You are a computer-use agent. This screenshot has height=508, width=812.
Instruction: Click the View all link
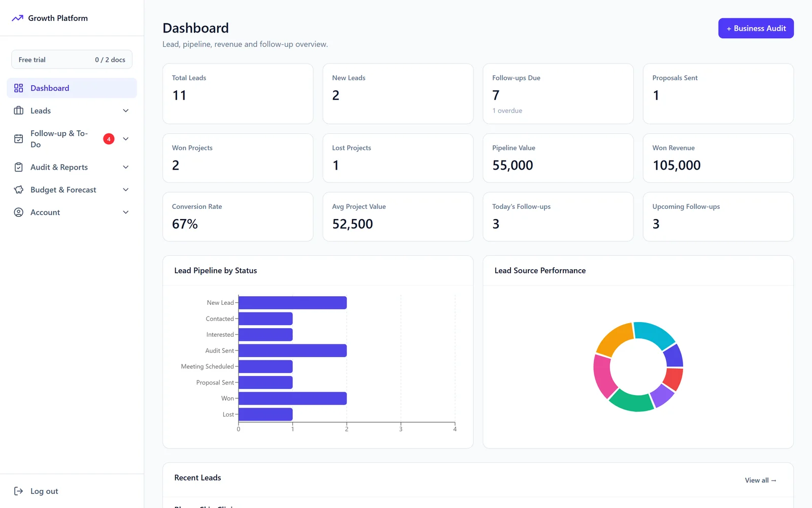point(760,480)
